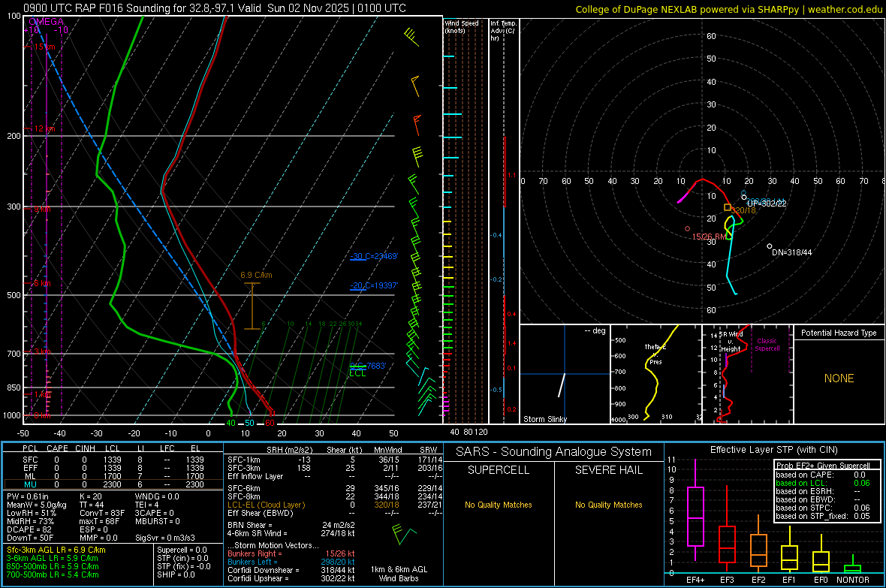886x588 pixels.
Task: Click the 'based on STP_fixed:' probability line
Action: pos(823,516)
